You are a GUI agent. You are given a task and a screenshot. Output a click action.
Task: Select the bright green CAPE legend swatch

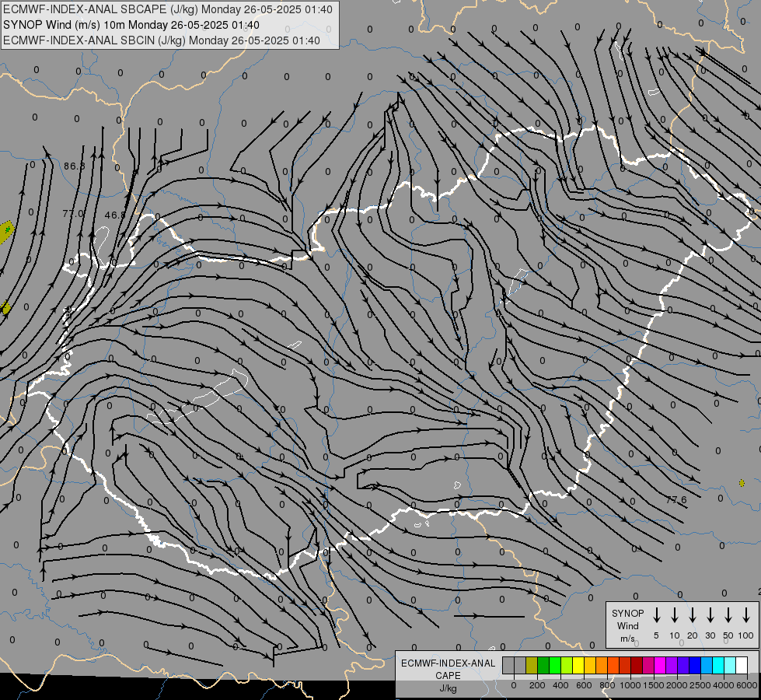pos(555,666)
